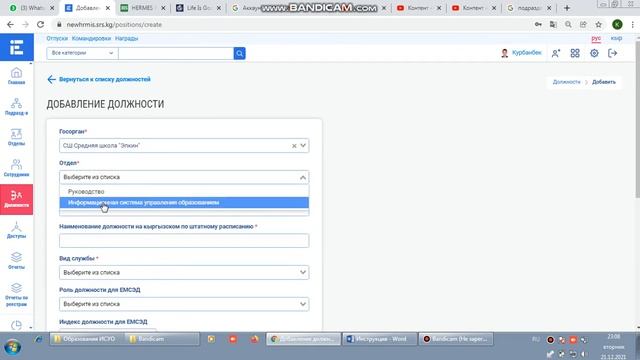Click the blue search magnifier button
Viewport: 640px width, 360px height.
(x=240, y=53)
